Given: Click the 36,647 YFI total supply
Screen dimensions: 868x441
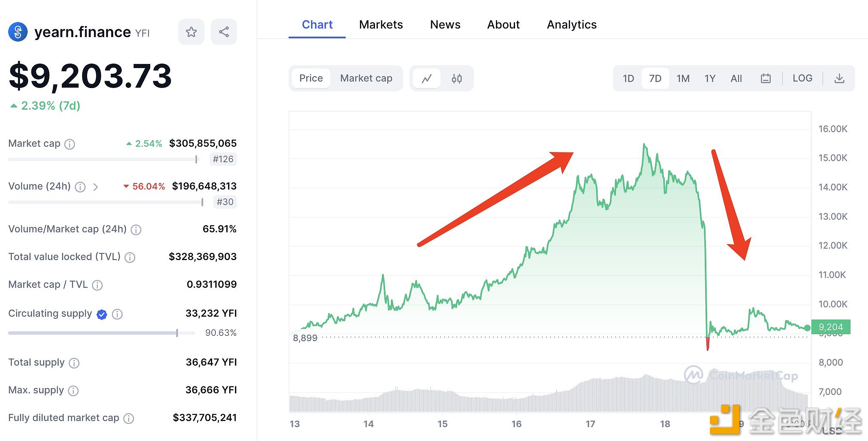Looking at the screenshot, I should coord(211,362).
